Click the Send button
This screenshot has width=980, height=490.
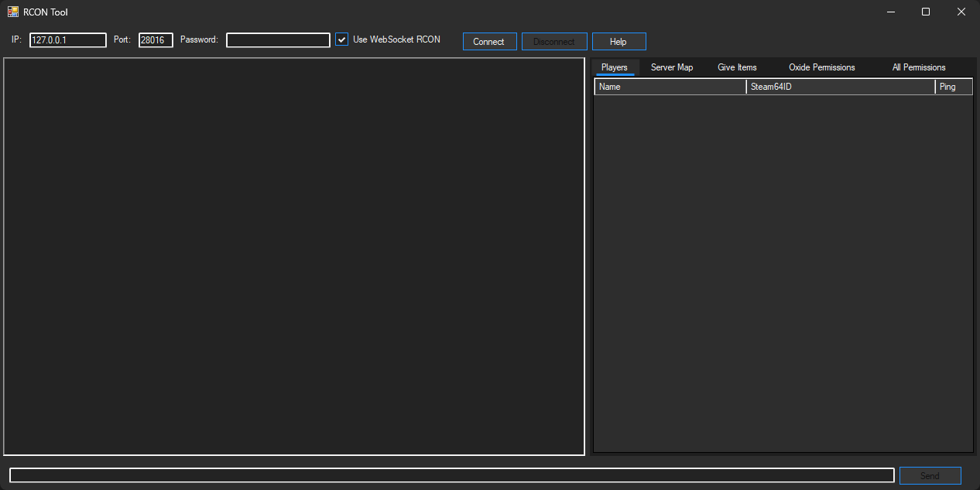[930, 475]
